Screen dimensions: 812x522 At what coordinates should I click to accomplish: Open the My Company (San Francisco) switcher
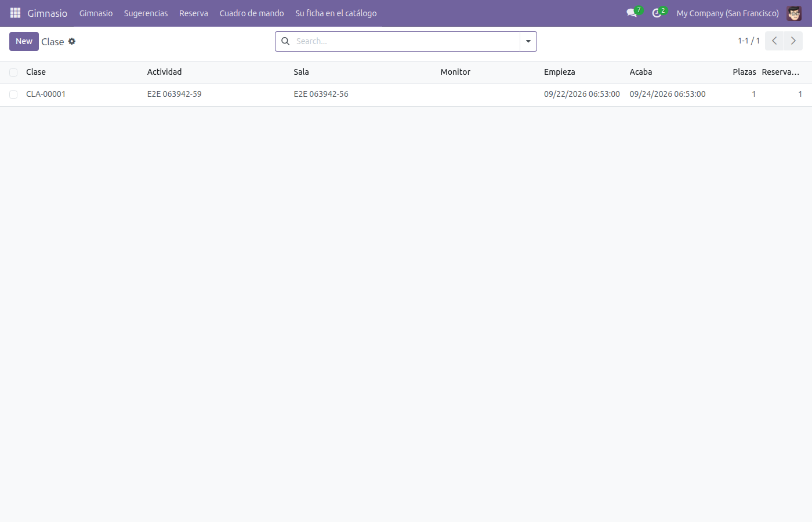727,13
